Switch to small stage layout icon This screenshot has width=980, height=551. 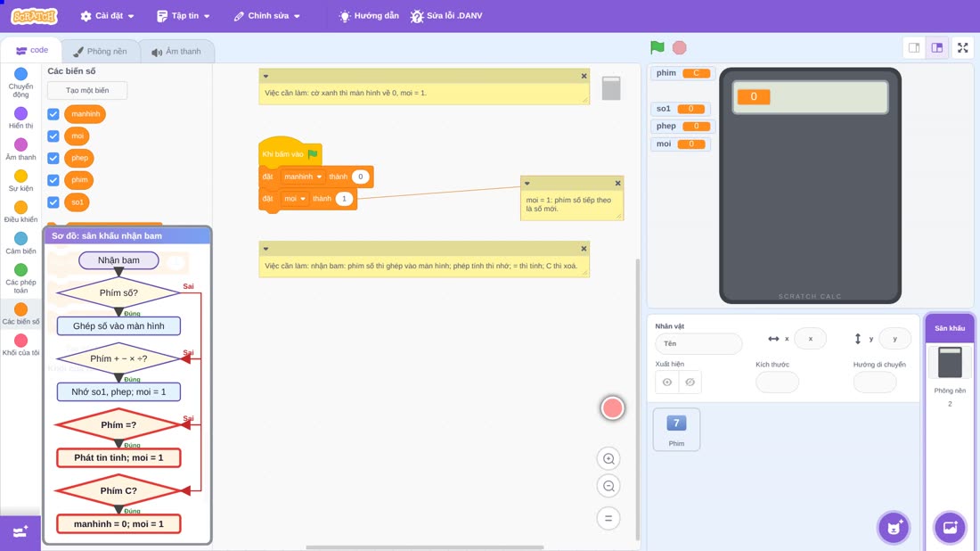tap(914, 47)
